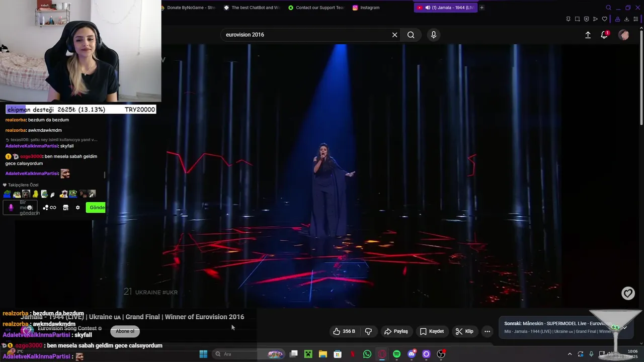
Task: Open the chat shop storefront icon
Action: point(65,207)
